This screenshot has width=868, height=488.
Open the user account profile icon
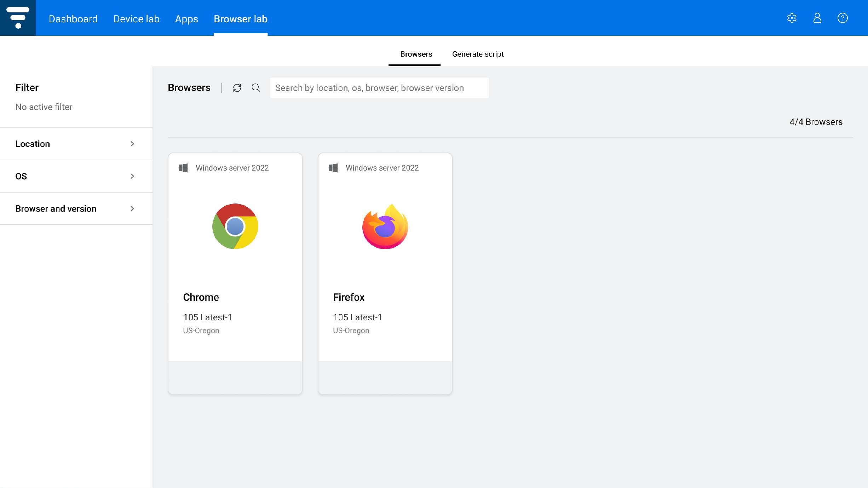[817, 18]
